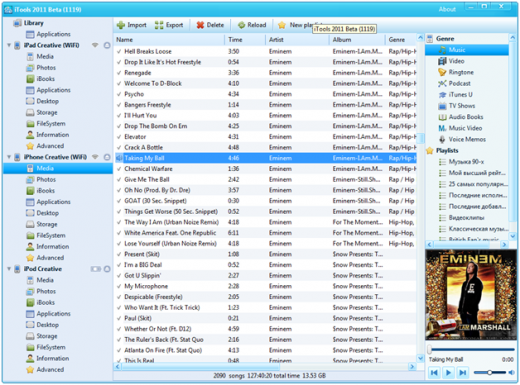Click the Export toolbar button
The height and width of the screenshot is (385, 520).
(x=169, y=25)
